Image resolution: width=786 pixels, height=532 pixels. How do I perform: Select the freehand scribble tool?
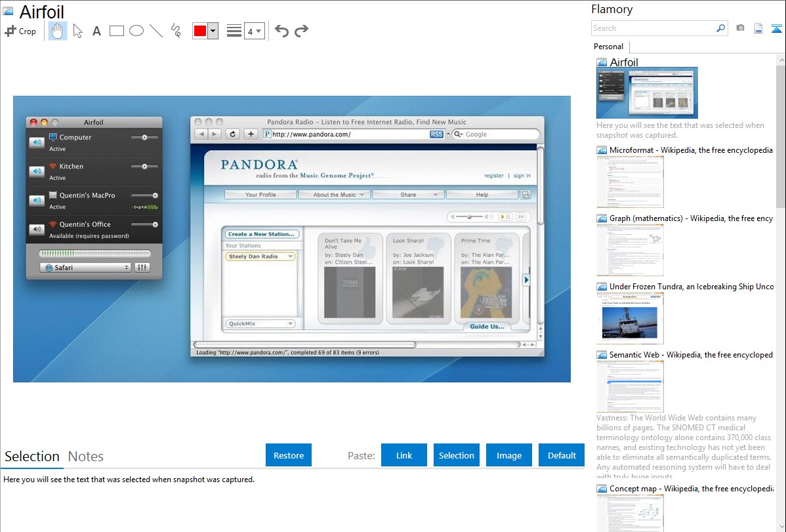(x=176, y=31)
